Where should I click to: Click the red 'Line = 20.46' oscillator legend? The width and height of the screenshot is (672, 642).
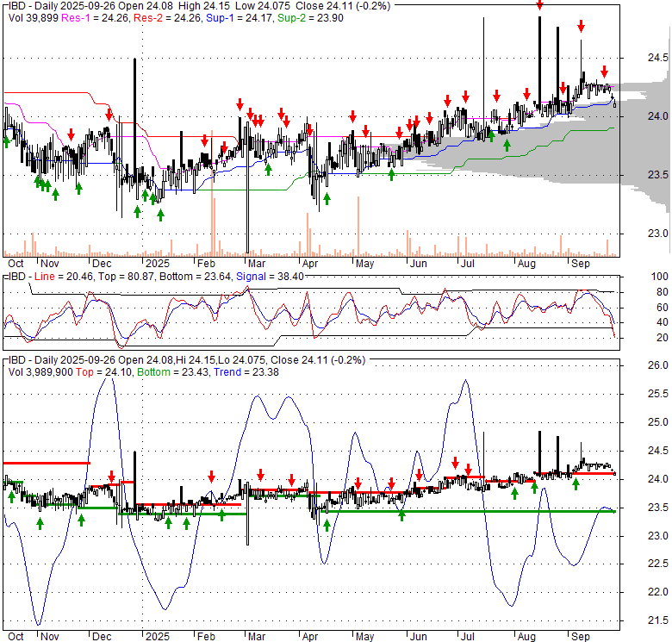(x=64, y=277)
